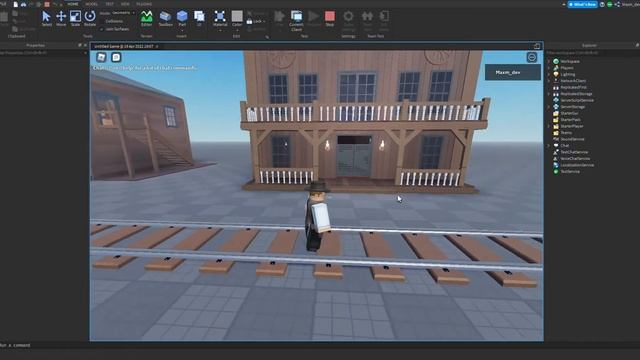Screen dimensions: 640x360
Task: Maximize viewport with the top-right icon
Action: point(537,46)
